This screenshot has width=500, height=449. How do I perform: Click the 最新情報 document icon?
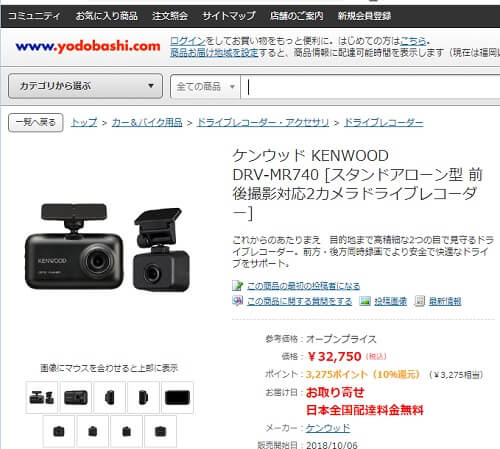[419, 301]
